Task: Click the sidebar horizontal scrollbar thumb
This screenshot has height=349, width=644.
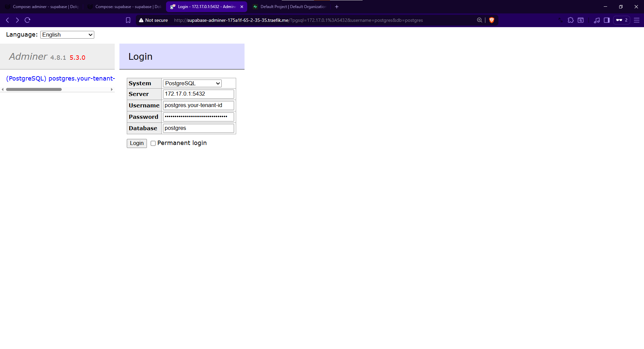Action: pyautogui.click(x=34, y=90)
